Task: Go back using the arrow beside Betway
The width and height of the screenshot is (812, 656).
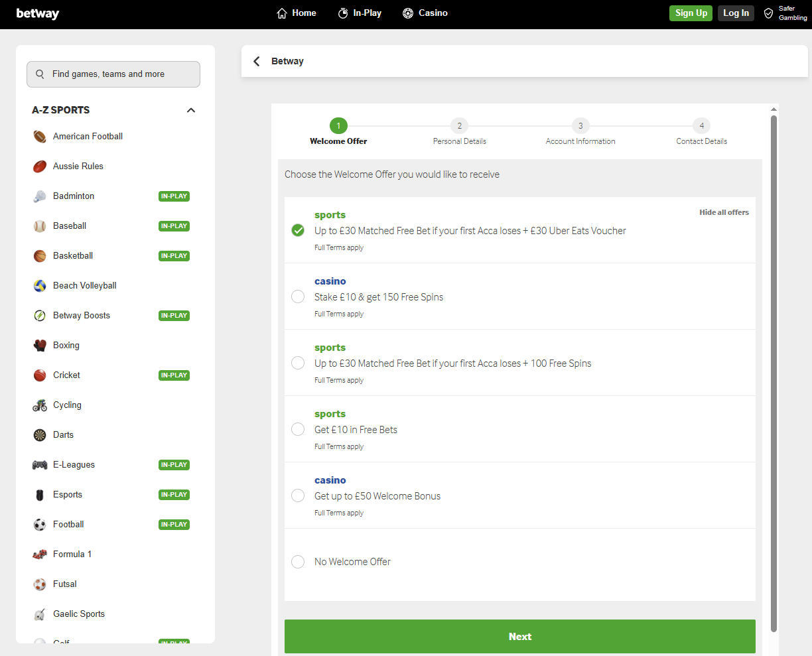Action: (257, 61)
